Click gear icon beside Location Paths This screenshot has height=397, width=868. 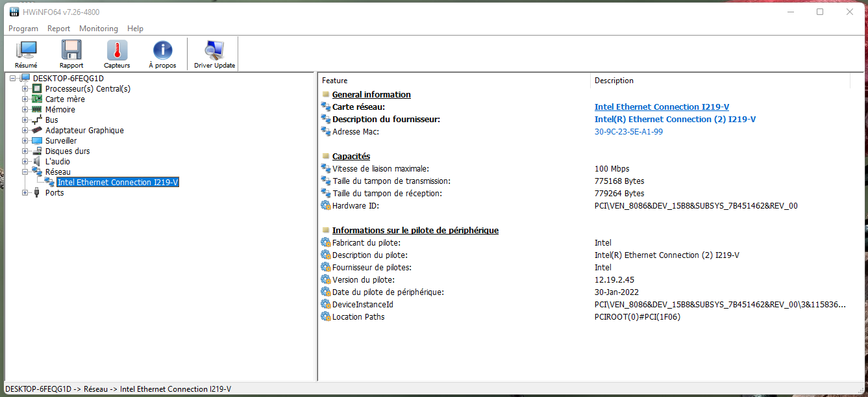(326, 316)
